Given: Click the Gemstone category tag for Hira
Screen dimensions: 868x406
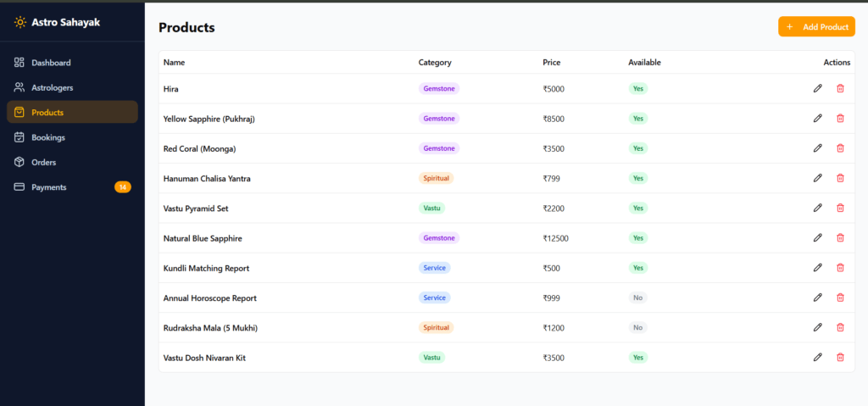Looking at the screenshot, I should 439,88.
